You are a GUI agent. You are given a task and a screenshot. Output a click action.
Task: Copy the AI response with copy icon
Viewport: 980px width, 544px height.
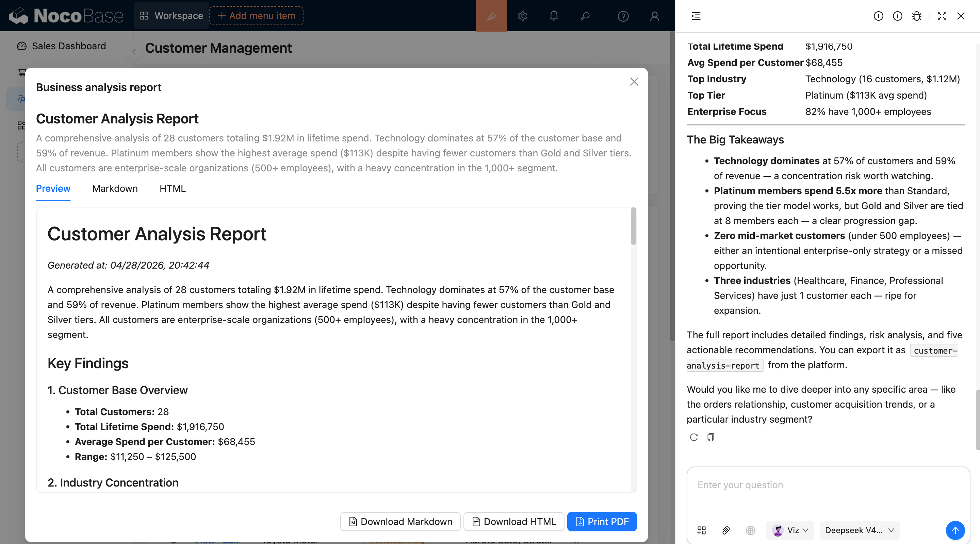coord(710,437)
